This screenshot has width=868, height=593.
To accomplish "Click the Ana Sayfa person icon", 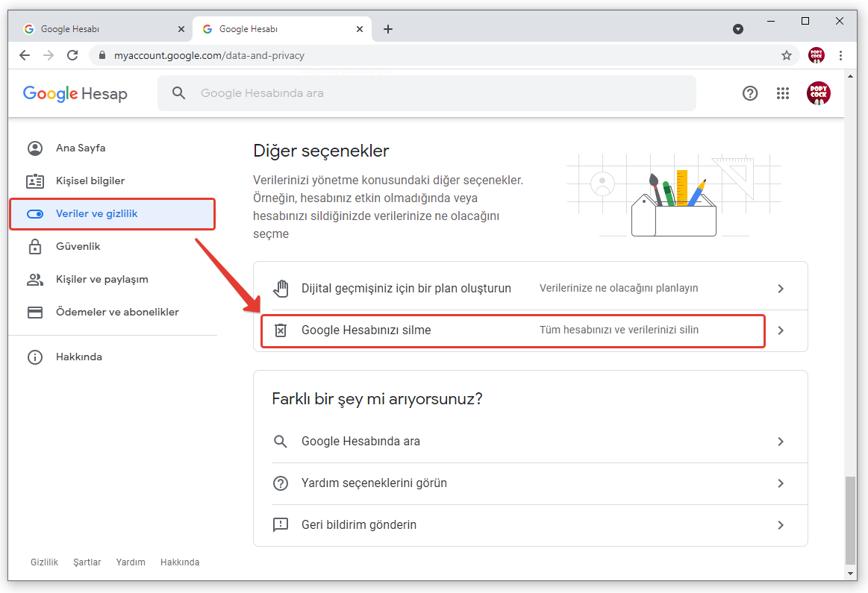I will pyautogui.click(x=35, y=148).
